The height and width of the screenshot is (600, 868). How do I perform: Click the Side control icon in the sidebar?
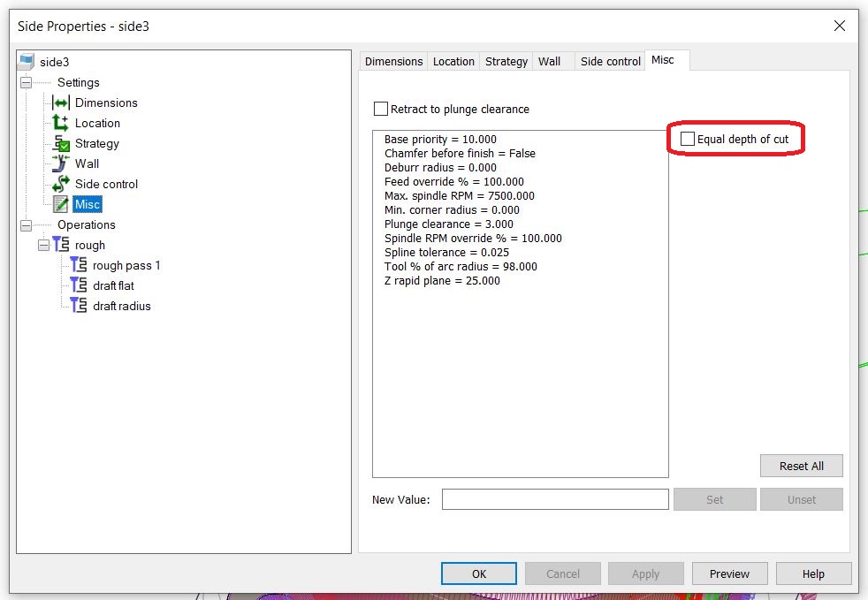[62, 184]
